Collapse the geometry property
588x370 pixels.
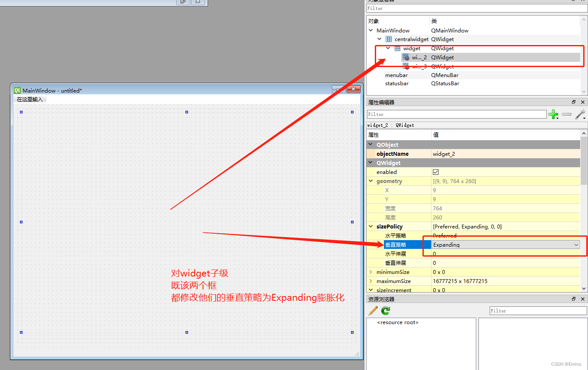click(371, 181)
